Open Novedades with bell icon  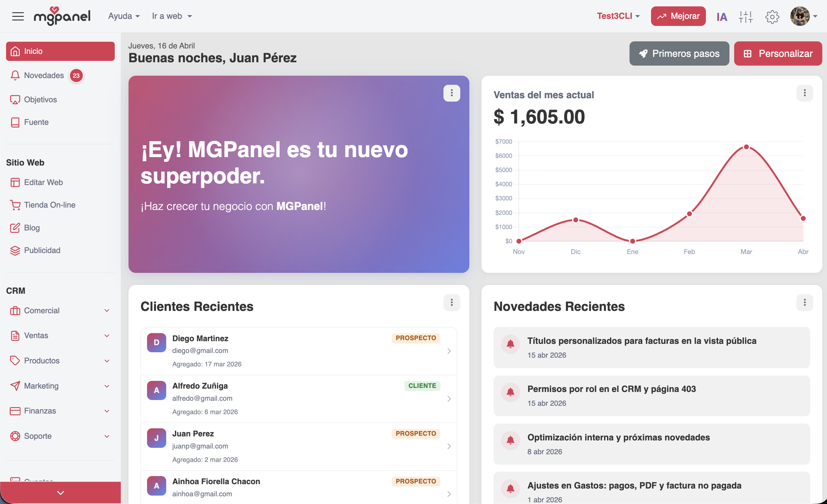pyautogui.click(x=44, y=75)
